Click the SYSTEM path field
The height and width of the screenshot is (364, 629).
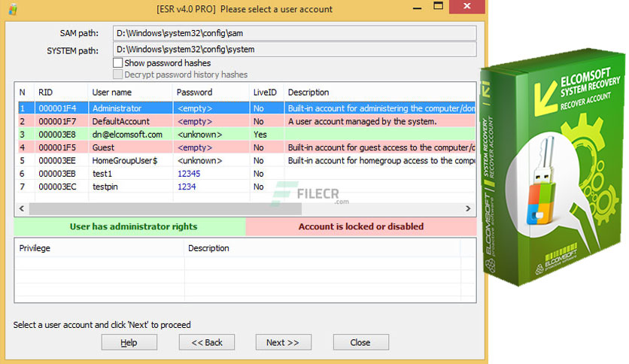(294, 50)
